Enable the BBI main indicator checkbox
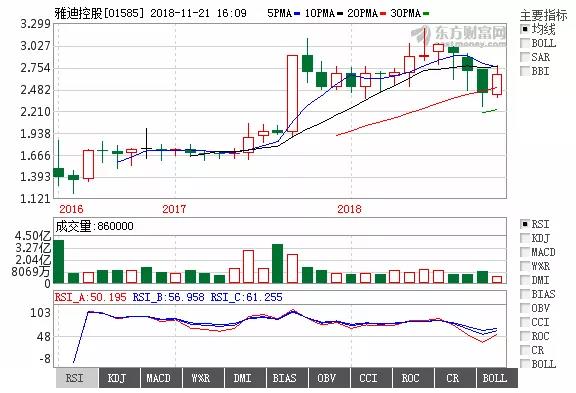The width and height of the screenshot is (576, 393). pyautogui.click(x=525, y=71)
